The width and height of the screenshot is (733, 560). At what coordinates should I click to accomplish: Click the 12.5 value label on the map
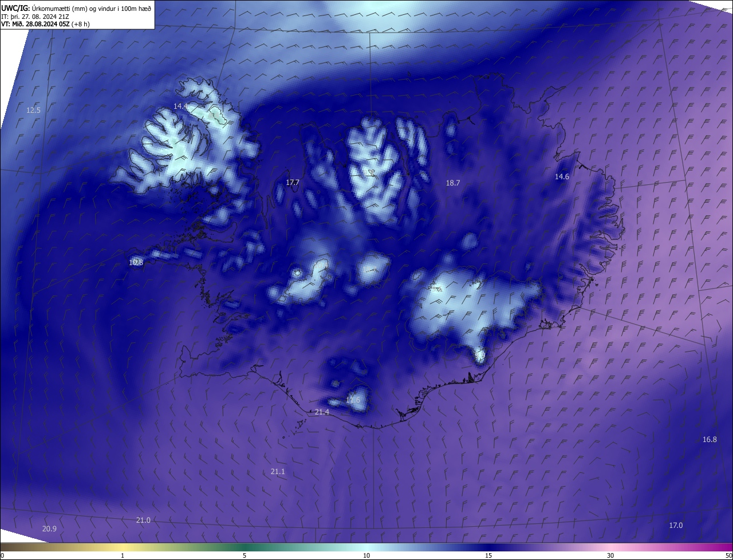click(x=34, y=110)
